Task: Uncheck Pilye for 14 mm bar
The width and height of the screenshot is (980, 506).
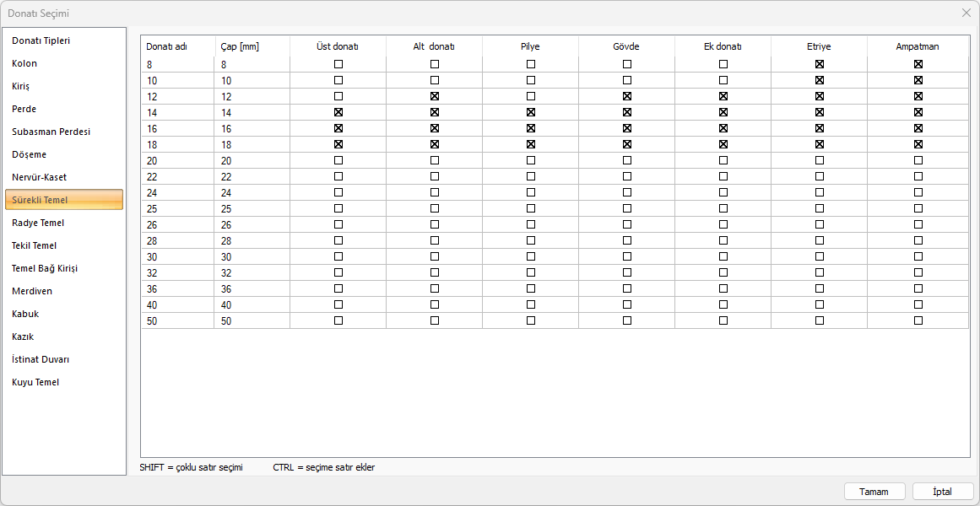Action: point(531,112)
